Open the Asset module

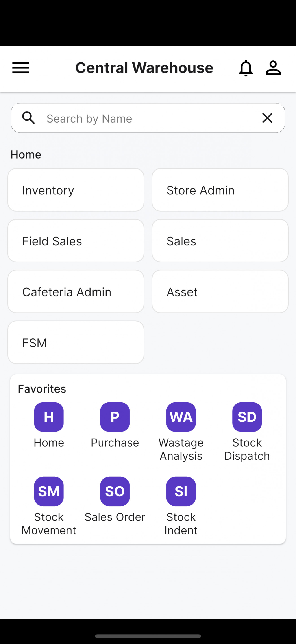220,291
